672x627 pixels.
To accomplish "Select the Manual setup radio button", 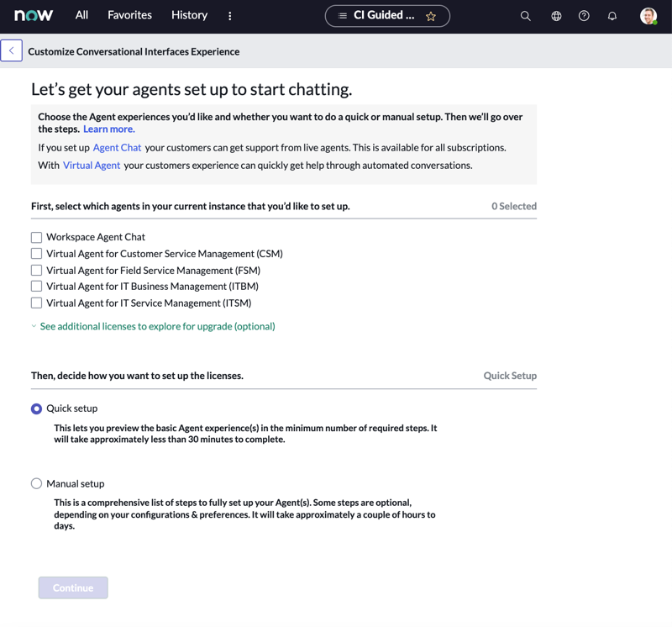I will point(36,484).
